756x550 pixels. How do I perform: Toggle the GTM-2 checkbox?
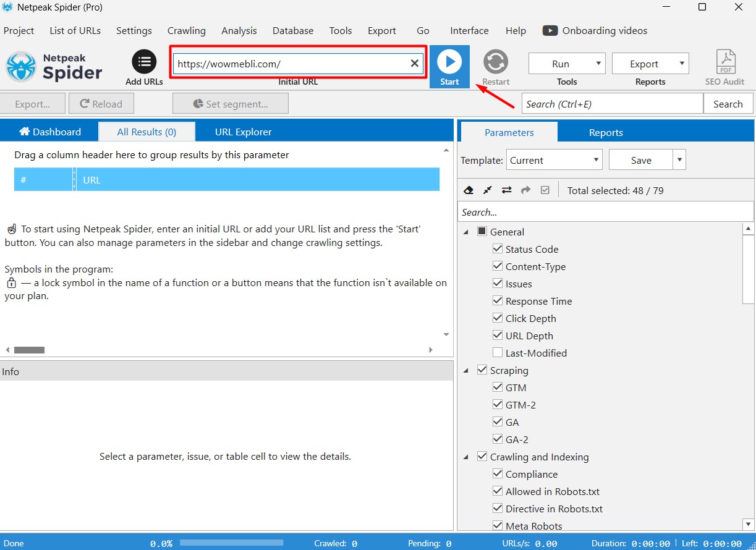point(497,405)
